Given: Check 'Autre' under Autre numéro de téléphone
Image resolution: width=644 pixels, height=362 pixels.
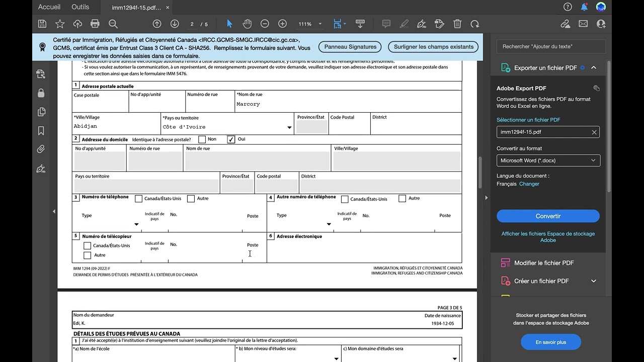Looking at the screenshot, I should (x=402, y=199).
